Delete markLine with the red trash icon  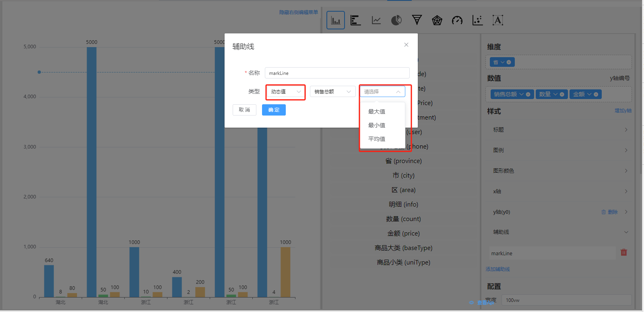(x=624, y=252)
